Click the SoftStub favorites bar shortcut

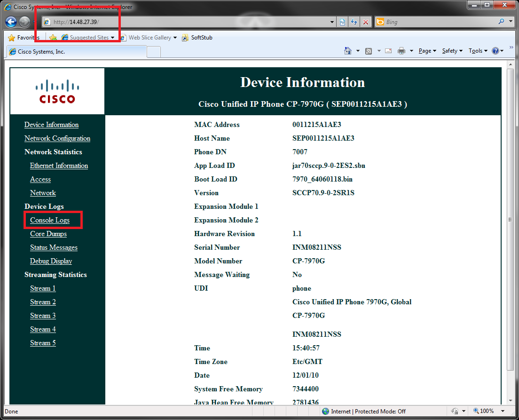197,38
